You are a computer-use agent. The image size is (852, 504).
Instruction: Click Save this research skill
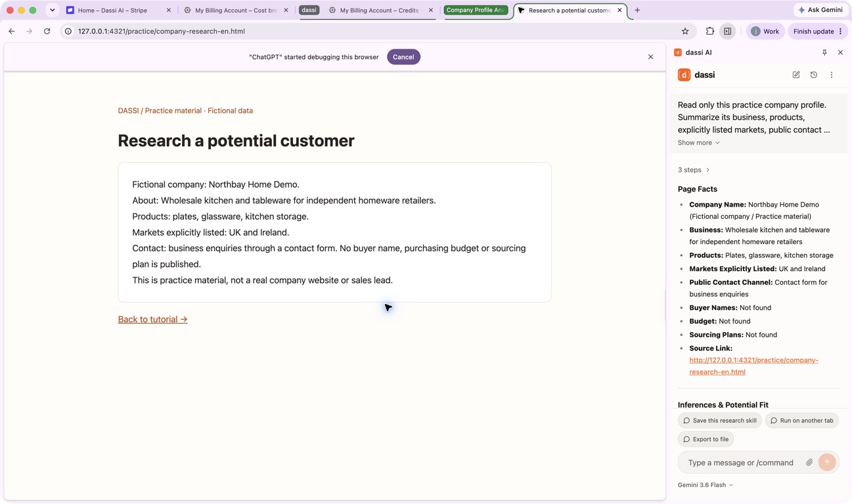click(x=720, y=421)
